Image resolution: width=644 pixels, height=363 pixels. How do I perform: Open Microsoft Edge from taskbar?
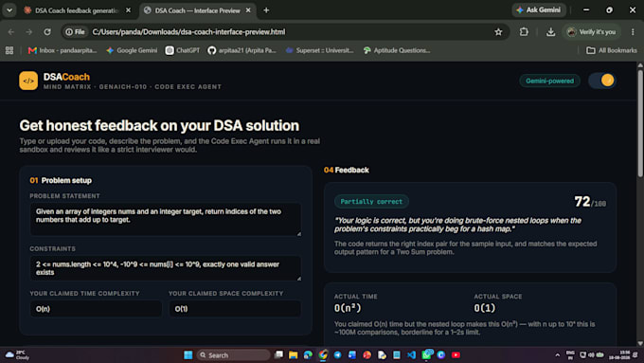pos(308,354)
